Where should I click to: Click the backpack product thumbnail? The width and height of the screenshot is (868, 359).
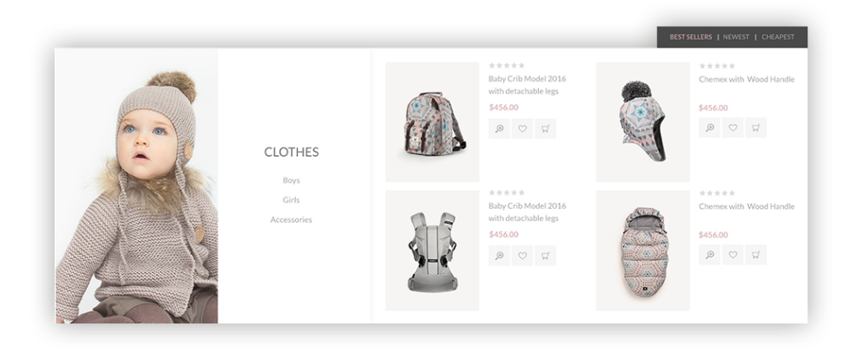pyautogui.click(x=432, y=121)
